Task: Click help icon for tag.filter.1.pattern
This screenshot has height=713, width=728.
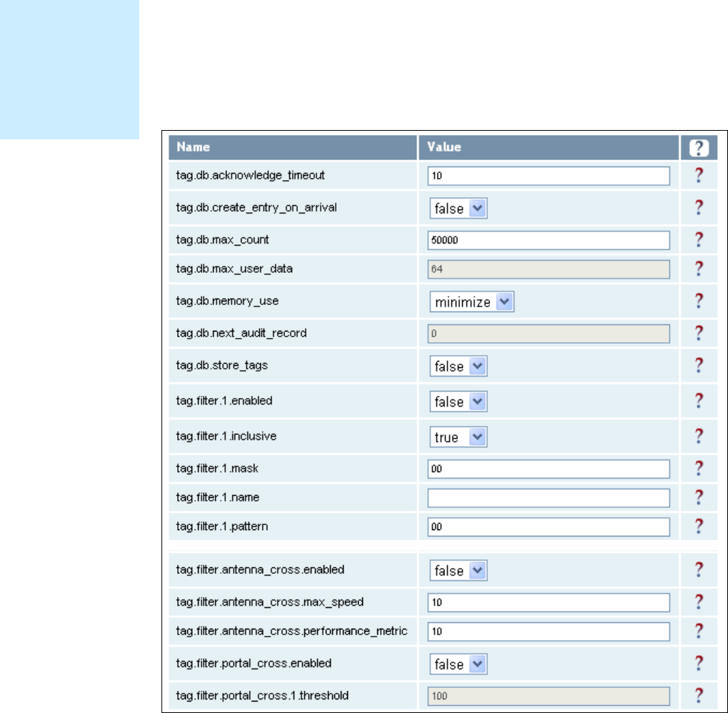Action: [x=699, y=527]
